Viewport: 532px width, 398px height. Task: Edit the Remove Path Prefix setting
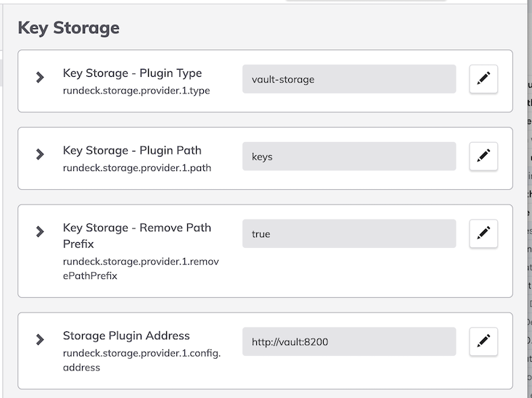click(483, 233)
